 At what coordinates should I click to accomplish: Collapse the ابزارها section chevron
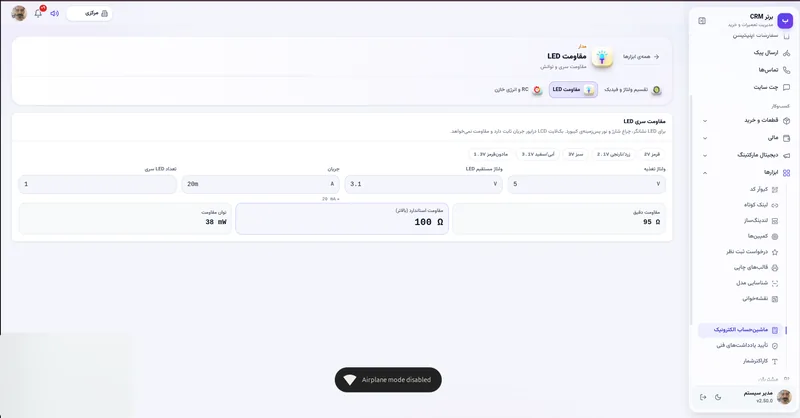(705, 173)
